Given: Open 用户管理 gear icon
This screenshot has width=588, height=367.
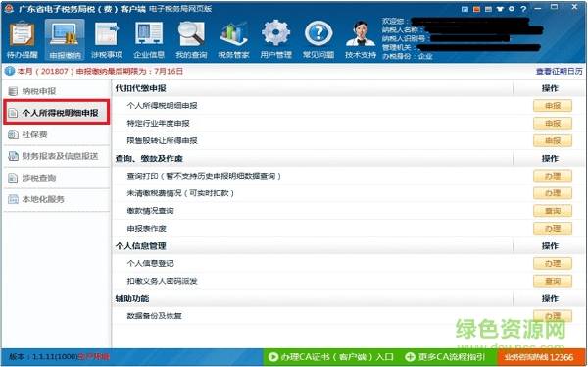Looking at the screenshot, I should tap(276, 39).
